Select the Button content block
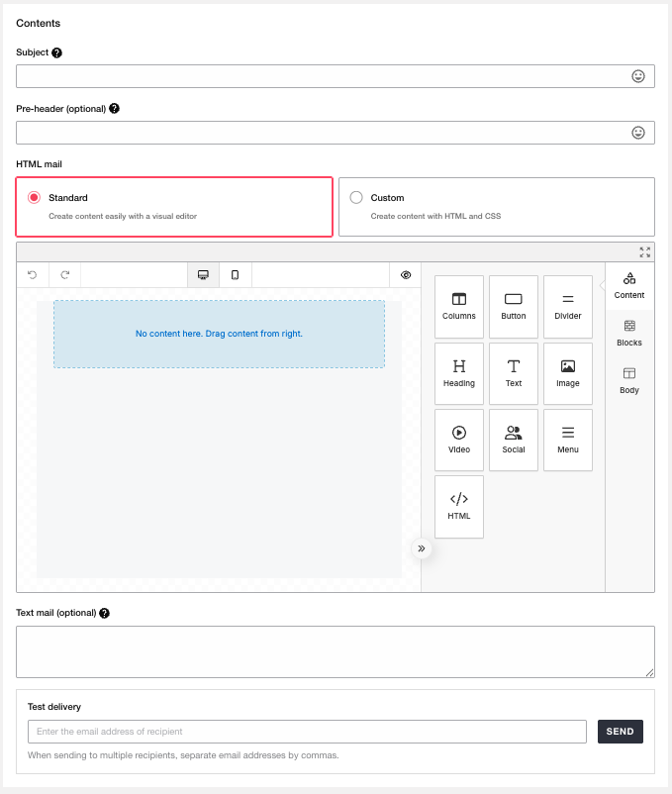The image size is (672, 794). [x=514, y=307]
